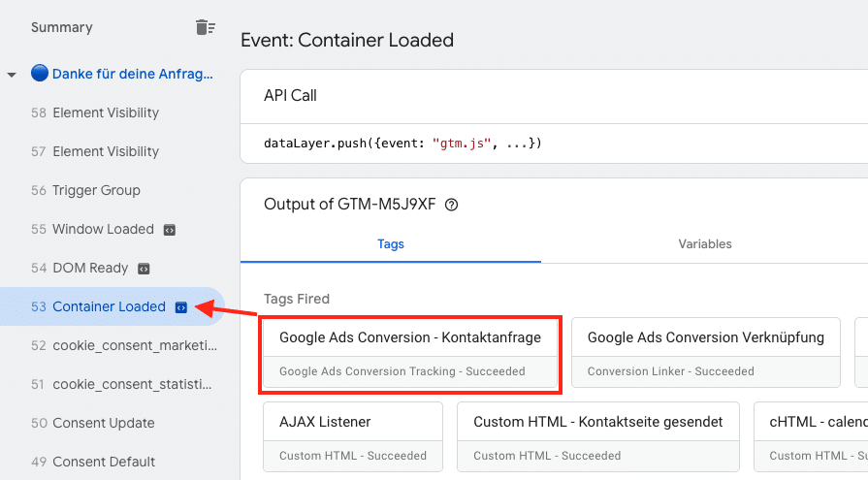Open the Summary view
The width and height of the screenshot is (868, 480).
coord(62,27)
